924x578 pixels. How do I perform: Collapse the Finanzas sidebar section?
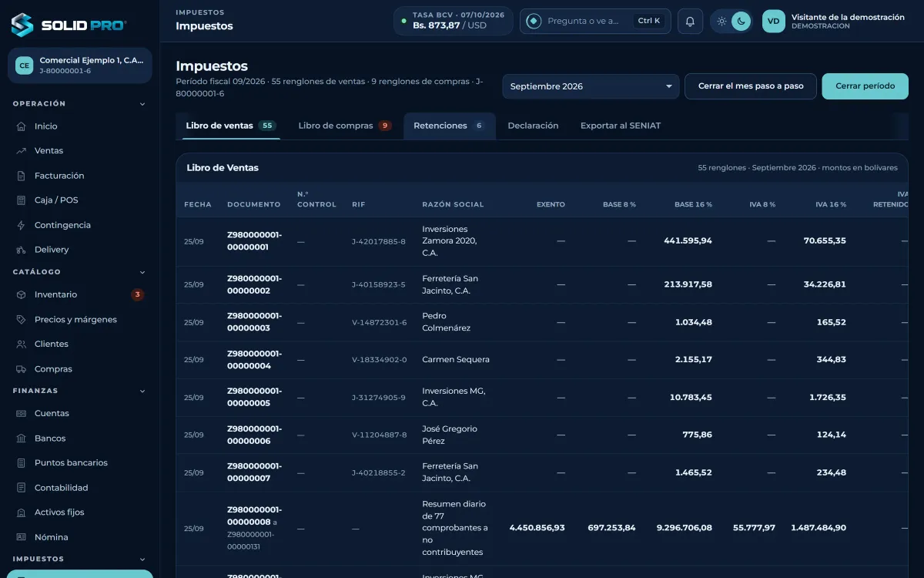(142, 391)
